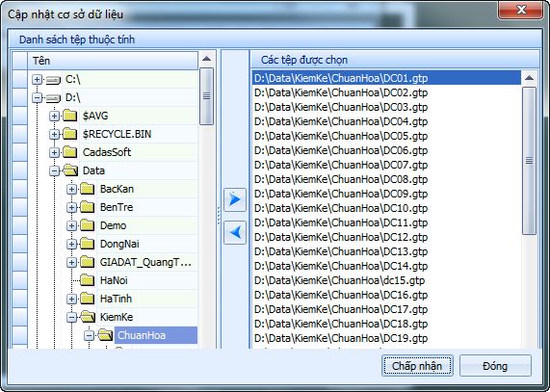Select the HaNoi folder label
The width and height of the screenshot is (550, 392).
tap(114, 280)
